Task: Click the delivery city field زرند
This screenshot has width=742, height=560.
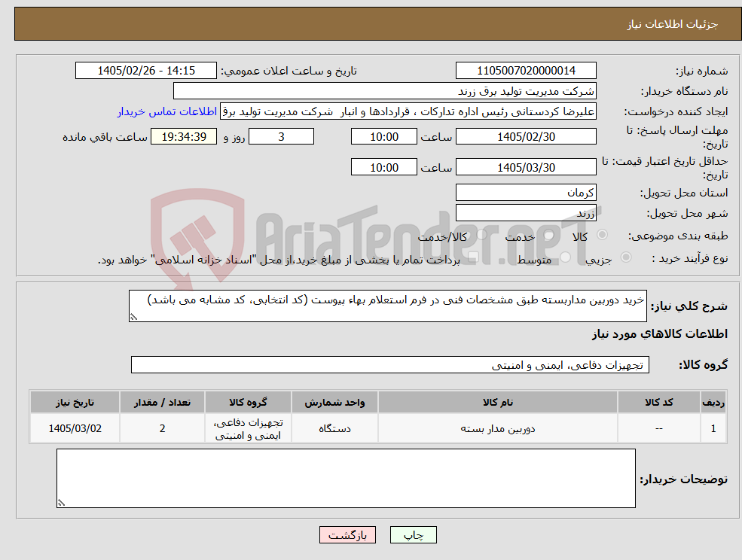Action: coord(526,213)
